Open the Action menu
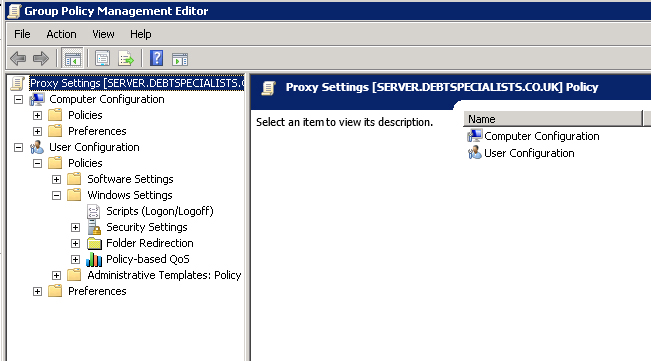651x361 pixels. (x=61, y=34)
